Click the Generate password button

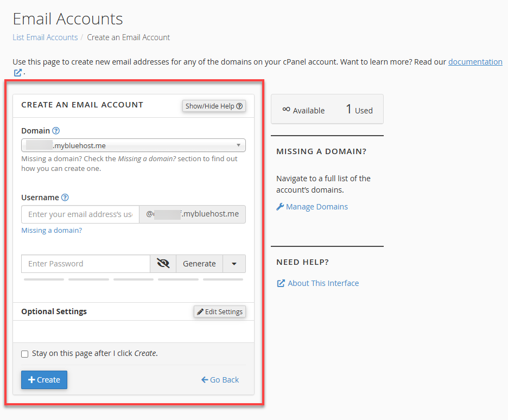199,263
